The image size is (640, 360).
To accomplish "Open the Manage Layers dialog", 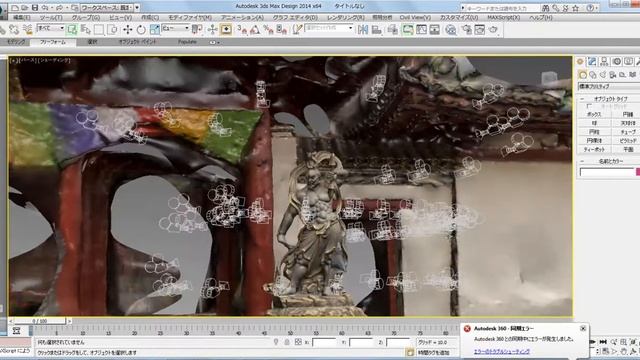I will 392,29.
